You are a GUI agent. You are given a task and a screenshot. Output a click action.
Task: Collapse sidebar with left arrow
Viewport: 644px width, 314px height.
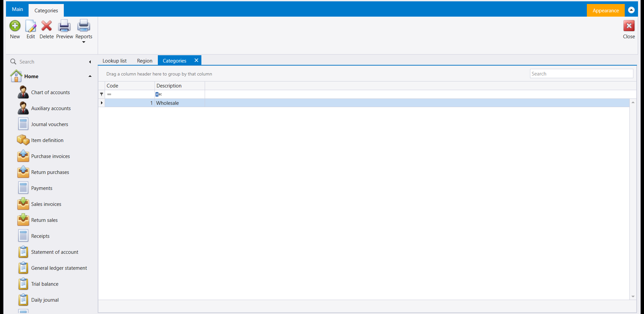tap(90, 62)
